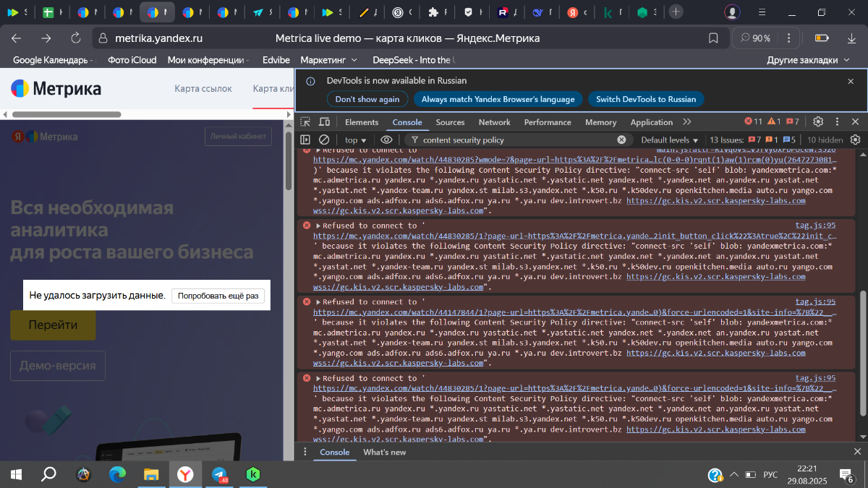868x488 pixels.
Task: Open DevTools settings gear in main toolbar
Action: click(x=818, y=121)
